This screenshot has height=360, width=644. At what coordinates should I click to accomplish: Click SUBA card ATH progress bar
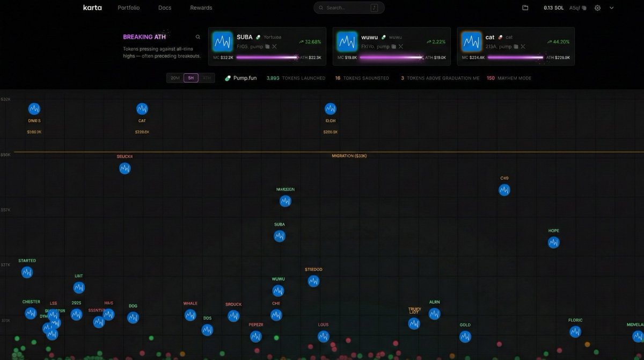click(x=267, y=57)
